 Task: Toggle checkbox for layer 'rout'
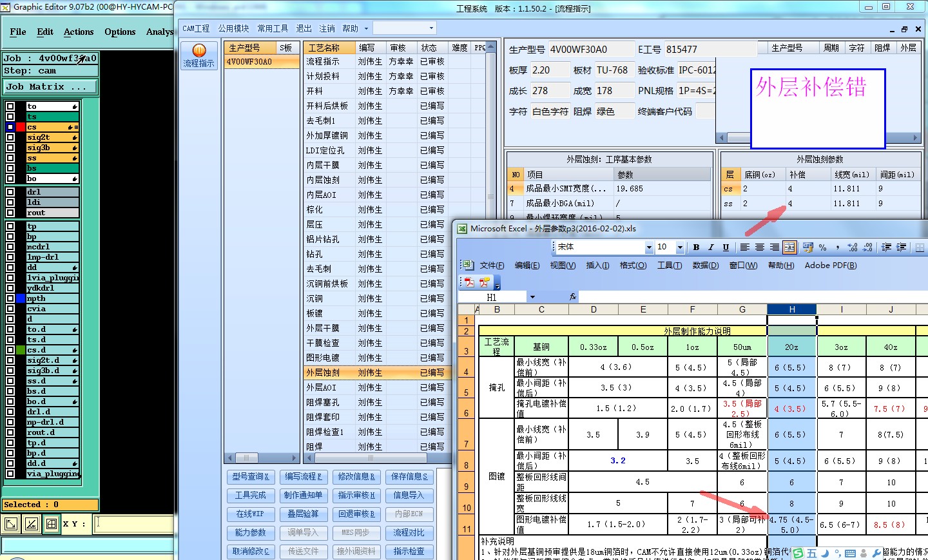tap(10, 213)
